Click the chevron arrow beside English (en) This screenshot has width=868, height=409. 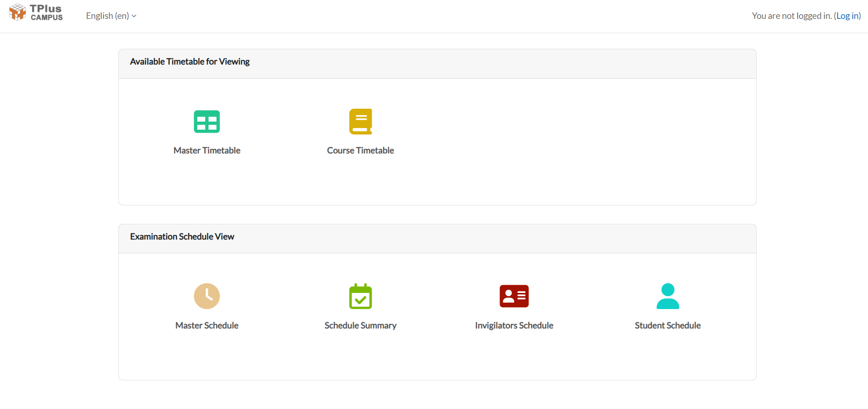coord(134,16)
